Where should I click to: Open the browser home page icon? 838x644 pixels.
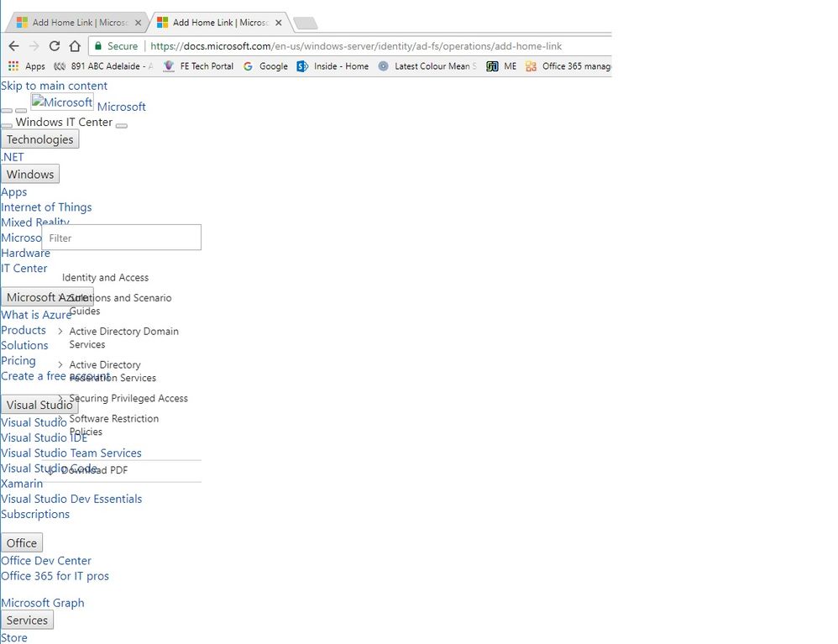[x=75, y=46]
